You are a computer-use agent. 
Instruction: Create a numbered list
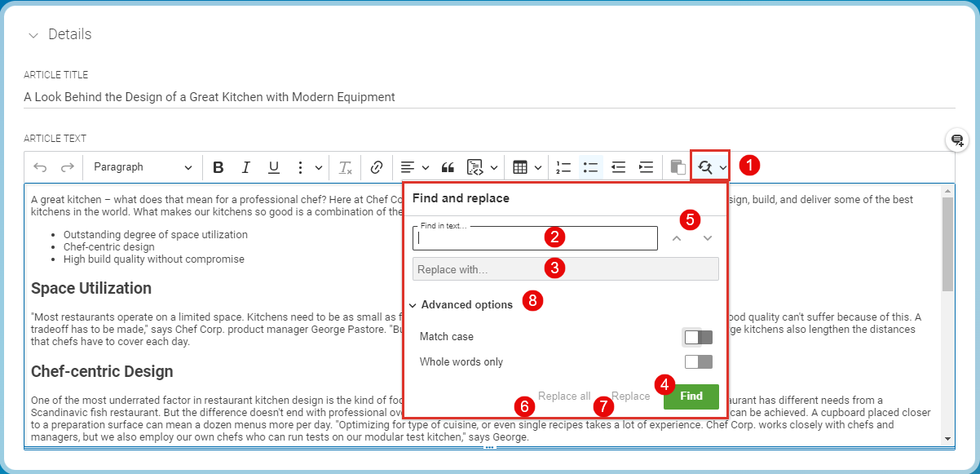tap(563, 167)
